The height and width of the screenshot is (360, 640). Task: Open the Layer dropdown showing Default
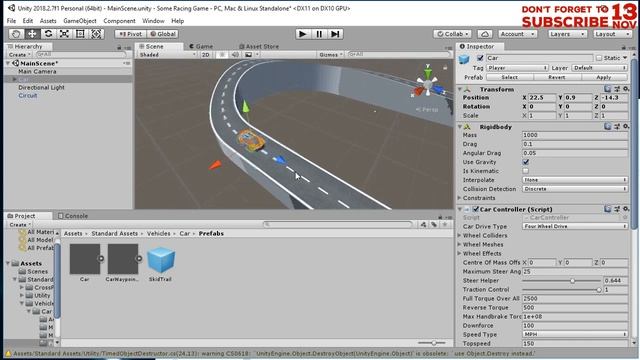(x=600, y=68)
